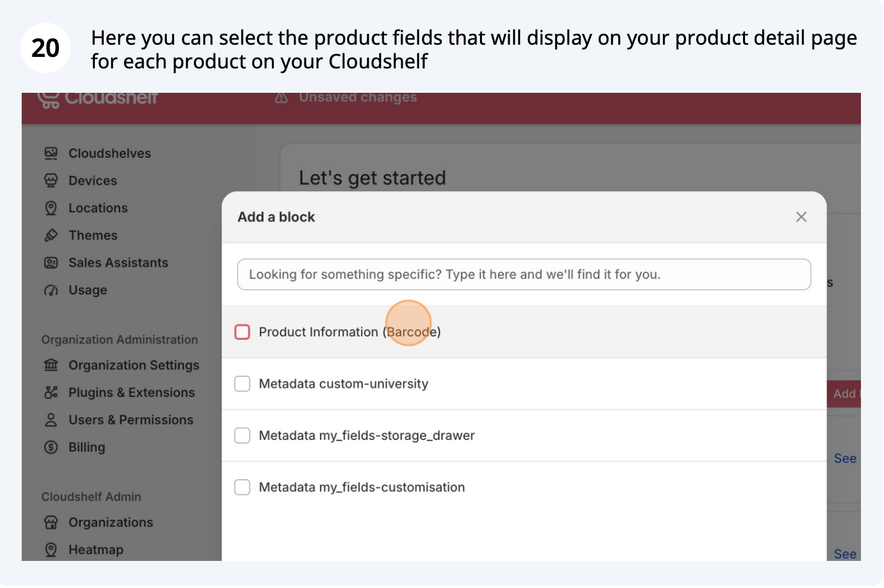Screen dimensions: 884x588
Task: Click the Unsaved changes warning icon
Action: (x=281, y=98)
